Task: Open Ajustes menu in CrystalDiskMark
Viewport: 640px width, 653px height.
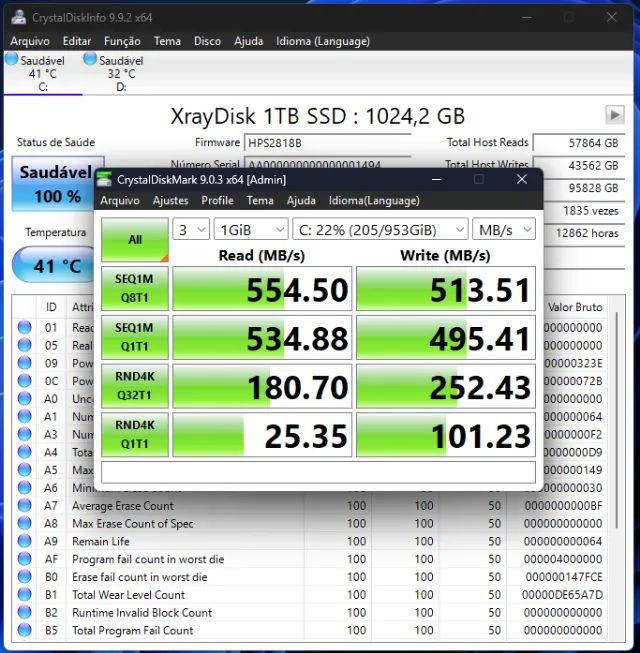Action: point(170,201)
